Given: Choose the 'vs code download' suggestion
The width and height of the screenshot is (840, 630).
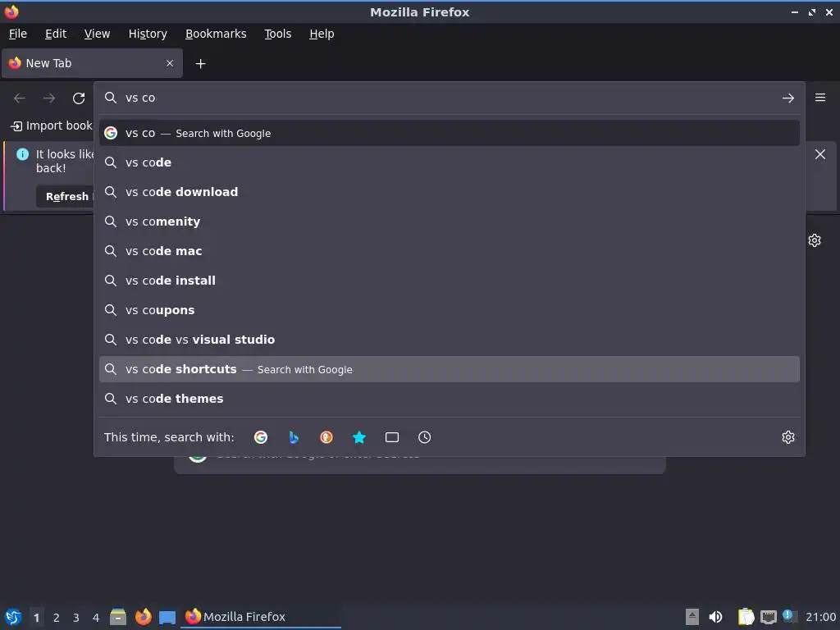Looking at the screenshot, I should (449, 192).
